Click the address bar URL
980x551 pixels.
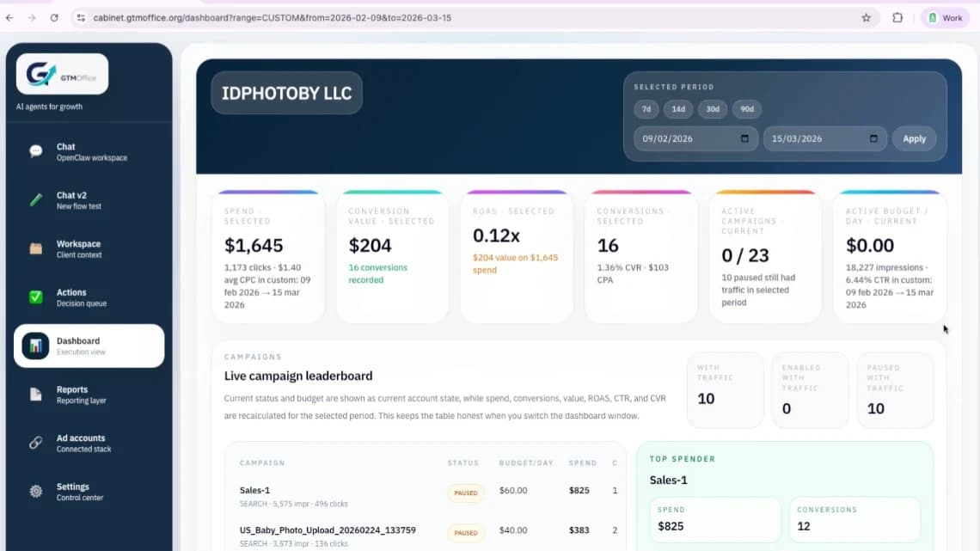coord(272,17)
